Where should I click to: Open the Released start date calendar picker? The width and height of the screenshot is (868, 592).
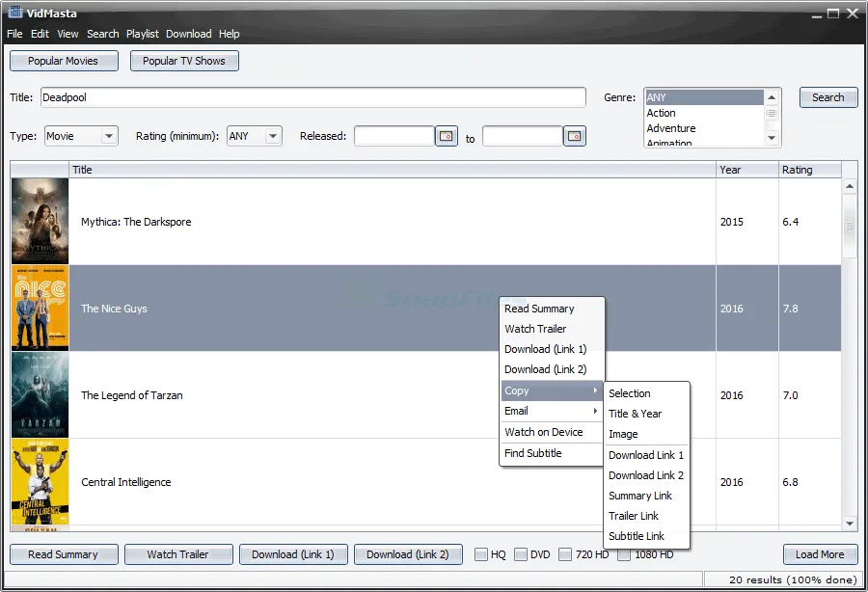pyautogui.click(x=447, y=136)
